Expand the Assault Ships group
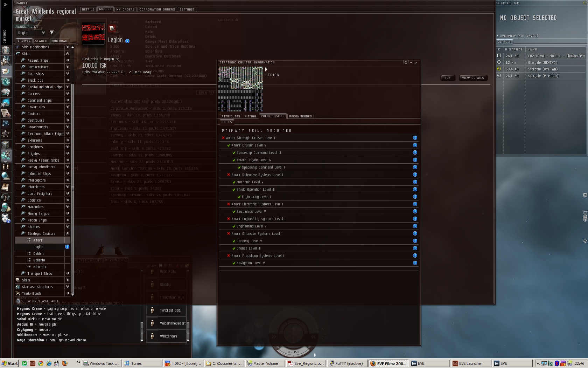Screen dimensions: 588x368 pyautogui.click(x=68, y=60)
